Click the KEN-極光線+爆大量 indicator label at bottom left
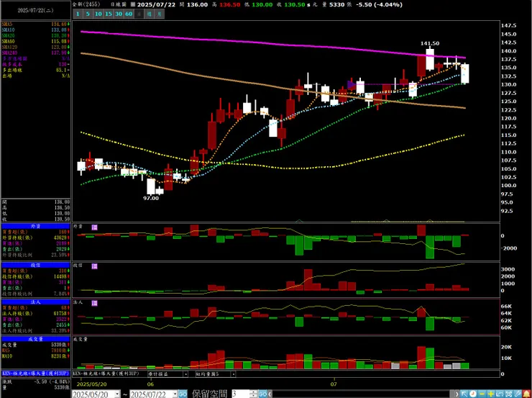This screenshot has width=532, height=398. coord(36,373)
